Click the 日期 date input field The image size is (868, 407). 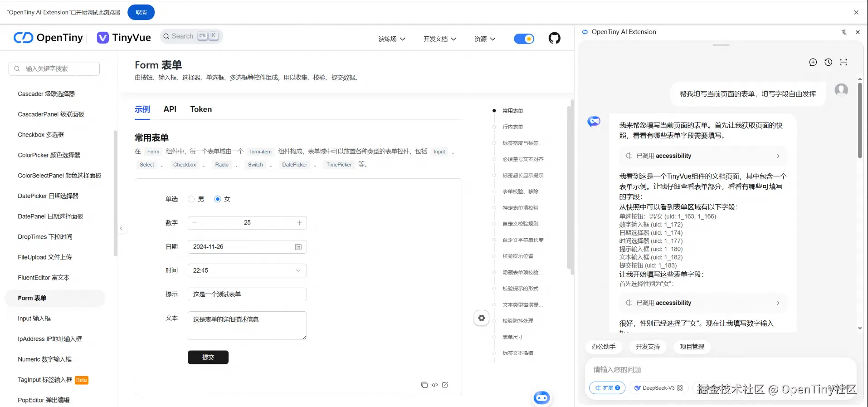(247, 247)
